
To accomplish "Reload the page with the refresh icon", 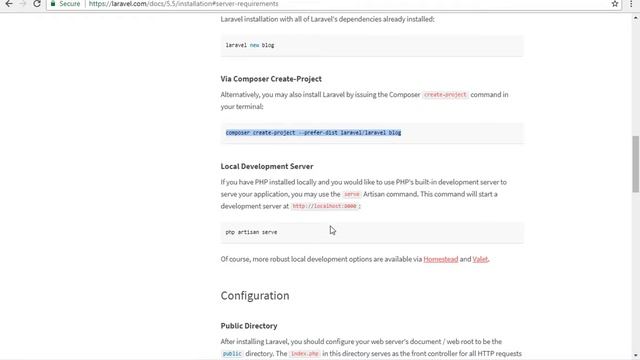I will point(37,4).
